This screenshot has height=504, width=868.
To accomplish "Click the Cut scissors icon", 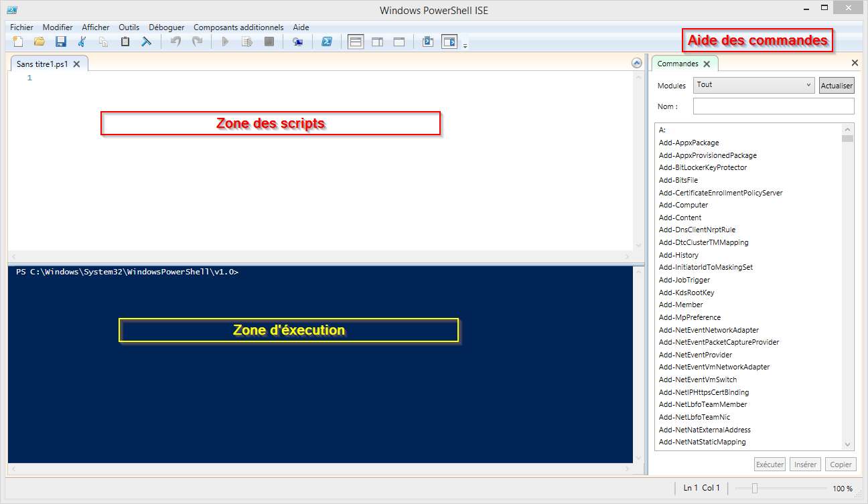I will tap(82, 41).
